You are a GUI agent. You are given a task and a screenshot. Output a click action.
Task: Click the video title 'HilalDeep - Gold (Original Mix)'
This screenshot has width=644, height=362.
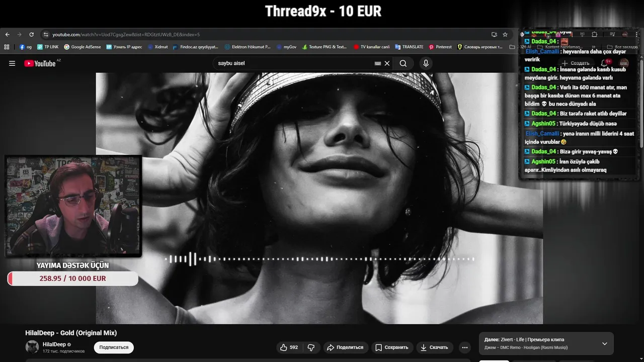pos(71,333)
